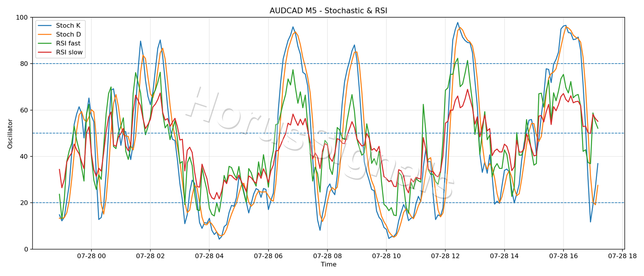Click the y-axis tick label 100

click(x=22, y=18)
